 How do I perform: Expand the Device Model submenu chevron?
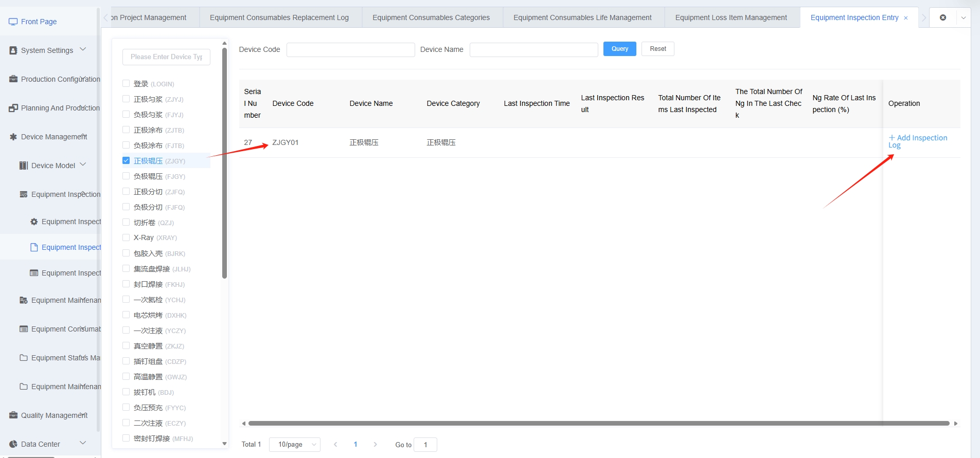[83, 164]
